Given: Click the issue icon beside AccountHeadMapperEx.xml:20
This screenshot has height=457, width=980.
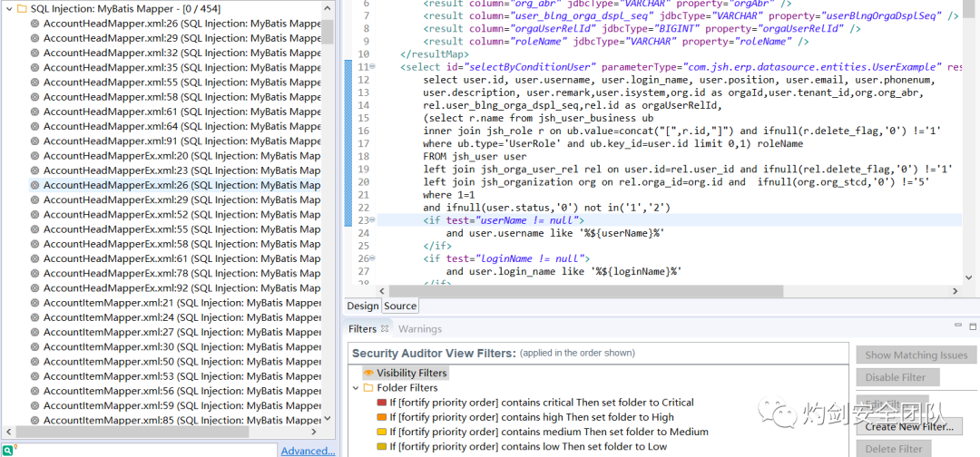Looking at the screenshot, I should click(35, 155).
